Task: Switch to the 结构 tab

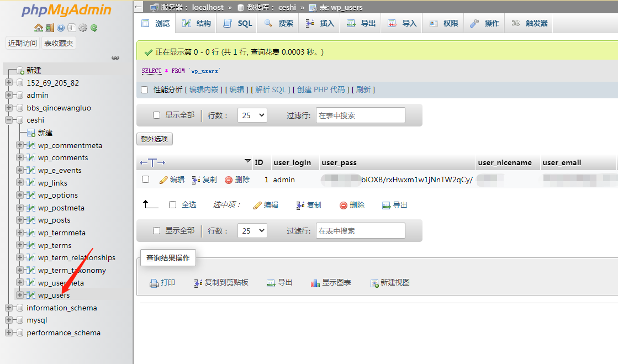Action: click(x=196, y=23)
